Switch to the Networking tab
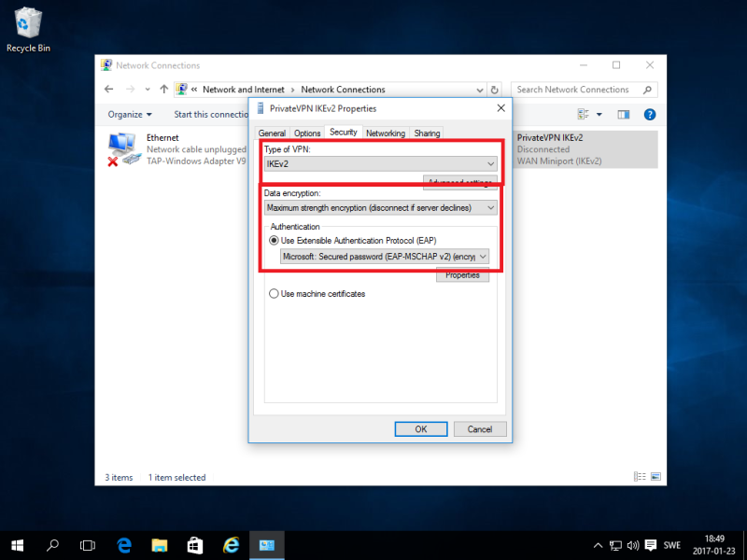 click(x=385, y=133)
